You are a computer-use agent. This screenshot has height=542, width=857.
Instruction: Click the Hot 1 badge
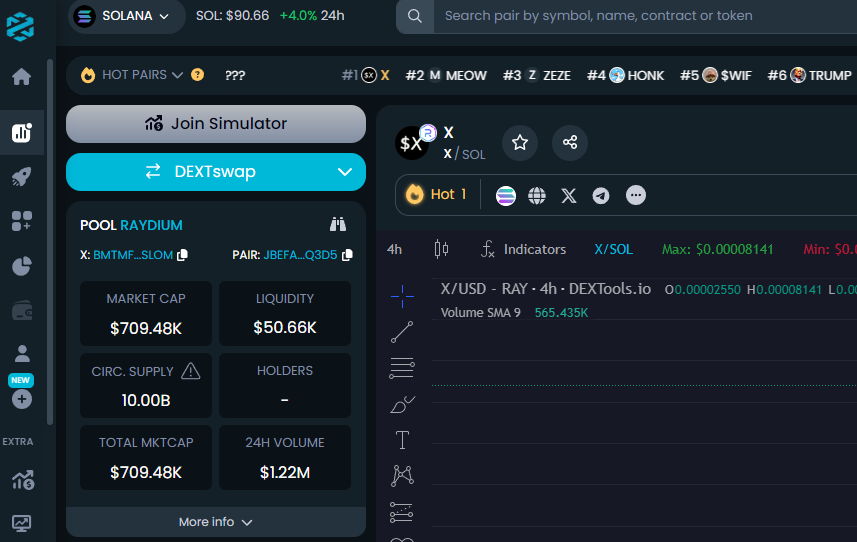tap(436, 195)
